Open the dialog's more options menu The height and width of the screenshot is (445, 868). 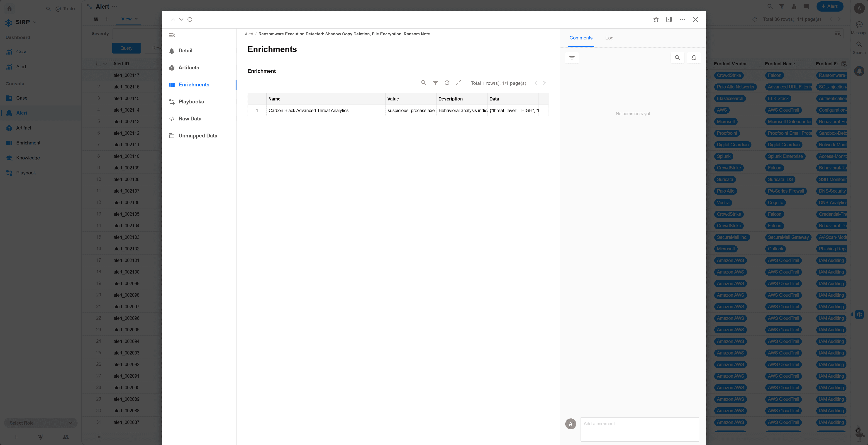click(x=683, y=20)
